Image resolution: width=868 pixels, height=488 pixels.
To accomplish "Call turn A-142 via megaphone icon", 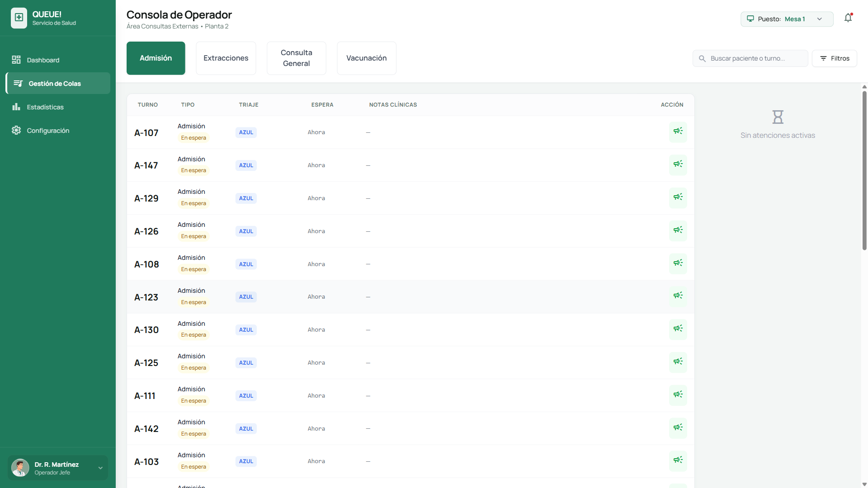I will click(678, 428).
